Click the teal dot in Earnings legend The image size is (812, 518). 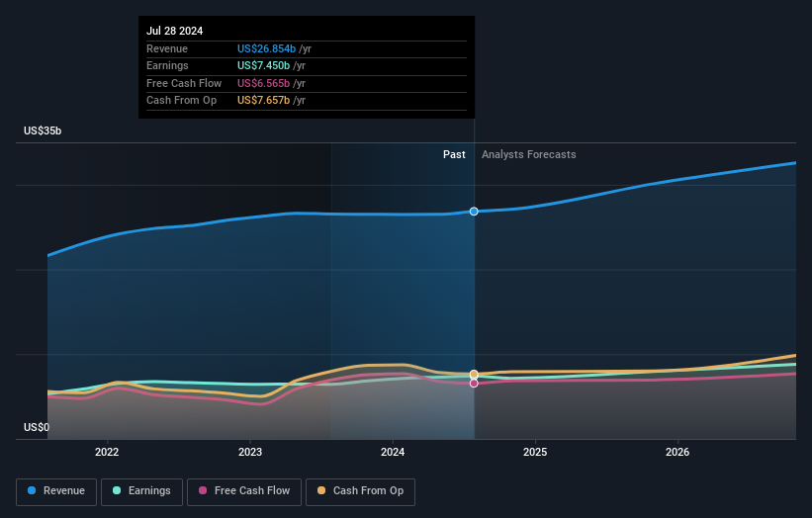pyautogui.click(x=117, y=490)
